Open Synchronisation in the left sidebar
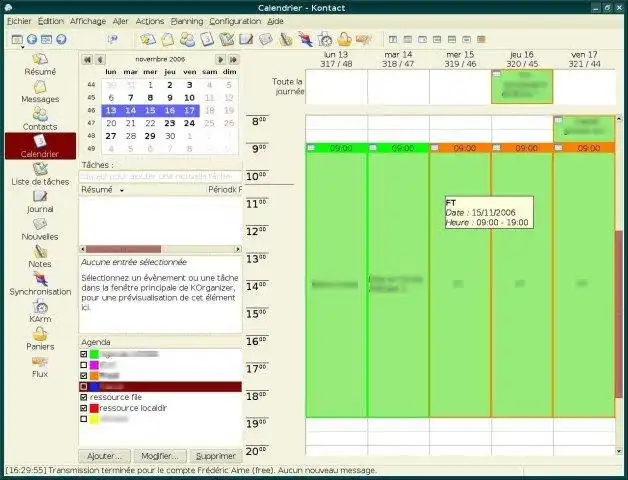This screenshot has width=628, height=480. pyautogui.click(x=40, y=284)
